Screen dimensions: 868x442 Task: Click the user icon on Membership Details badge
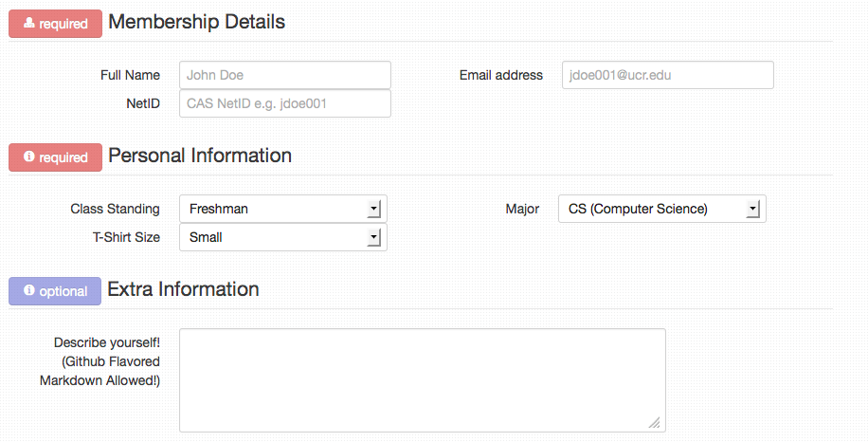pos(28,23)
